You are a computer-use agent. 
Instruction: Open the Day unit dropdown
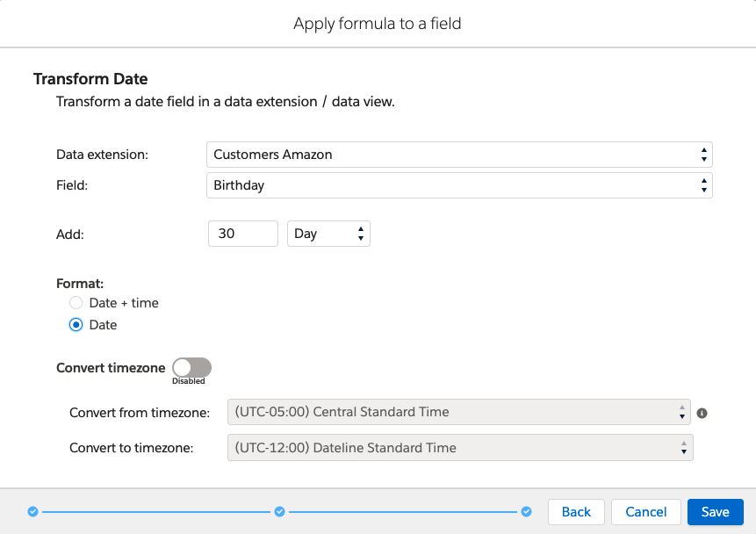pyautogui.click(x=328, y=234)
